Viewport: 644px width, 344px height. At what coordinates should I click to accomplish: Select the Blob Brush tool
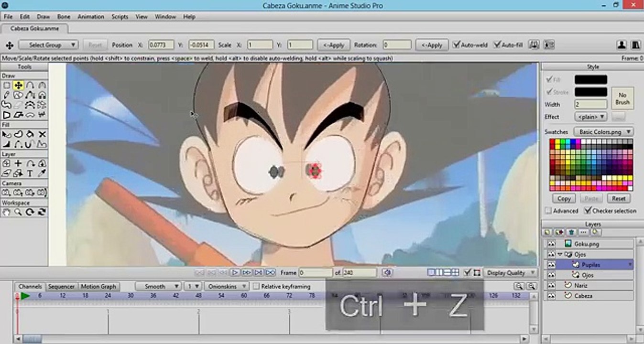[7, 105]
